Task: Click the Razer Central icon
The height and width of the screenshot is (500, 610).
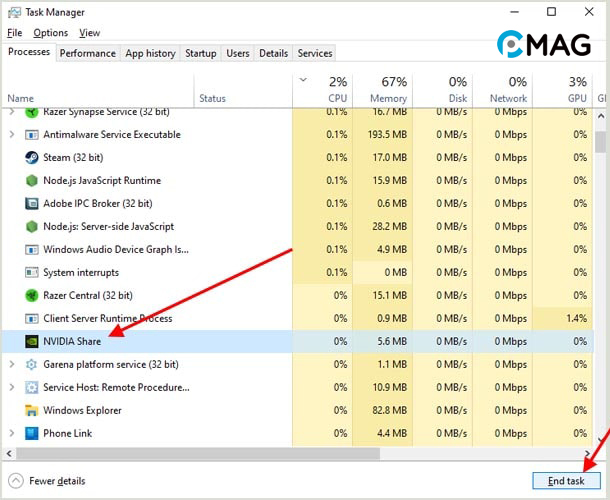Action: (x=32, y=295)
